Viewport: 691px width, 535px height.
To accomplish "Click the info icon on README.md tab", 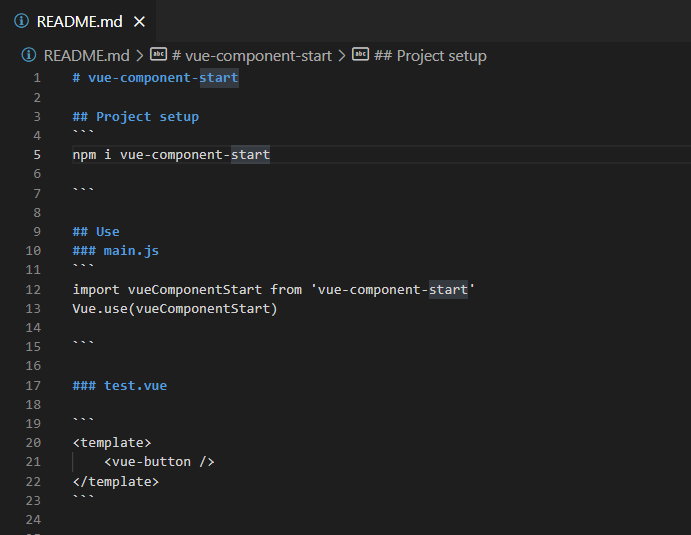I will 21,21.
